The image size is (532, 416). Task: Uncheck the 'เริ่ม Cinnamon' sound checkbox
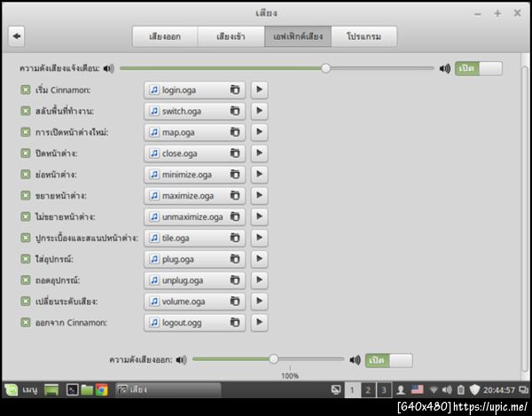pyautogui.click(x=26, y=90)
